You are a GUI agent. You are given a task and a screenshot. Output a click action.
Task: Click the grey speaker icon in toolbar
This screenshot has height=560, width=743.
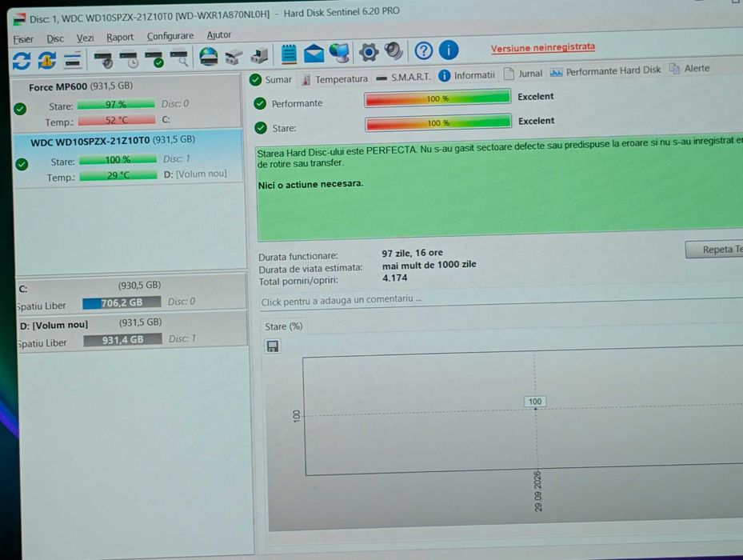(x=393, y=50)
